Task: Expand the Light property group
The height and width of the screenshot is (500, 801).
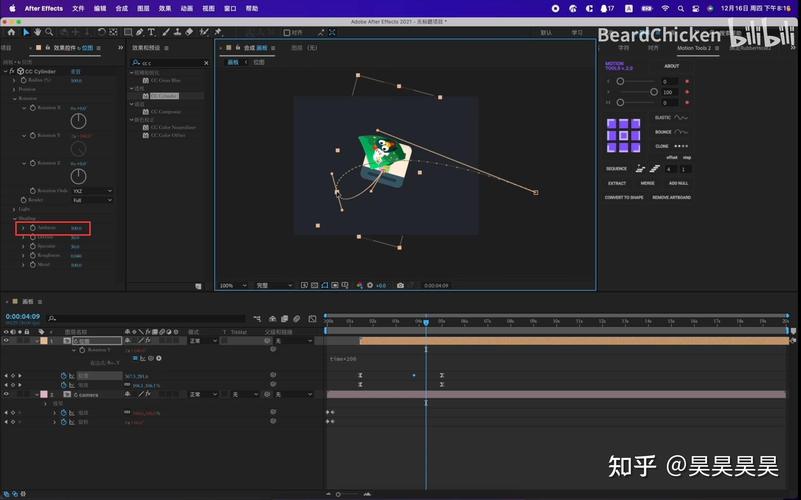Action: tap(14, 209)
